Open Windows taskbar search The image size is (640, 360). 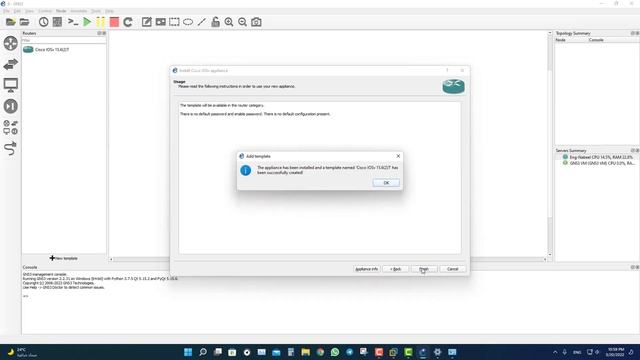[203, 352]
